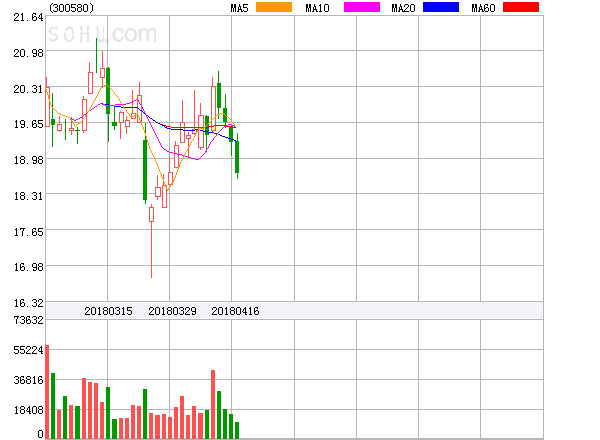Click the 36816 volume axis label
Screen dimensions: 600x440
[x=28, y=380]
